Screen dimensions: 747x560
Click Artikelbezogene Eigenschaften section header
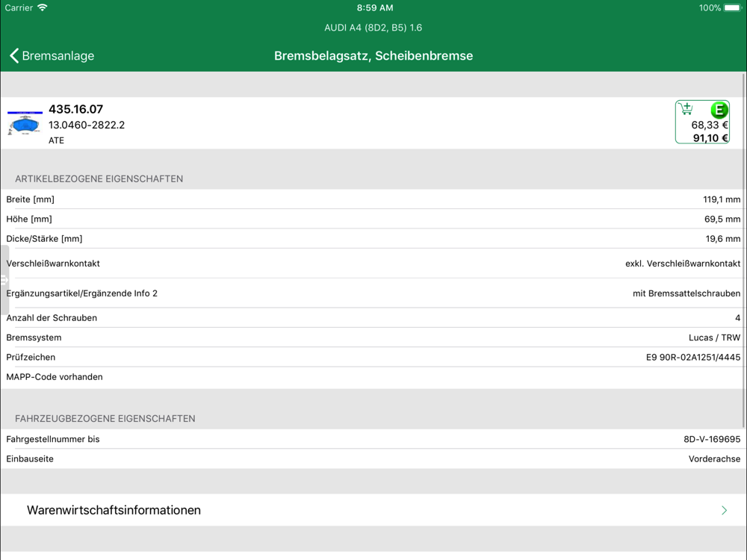(x=99, y=179)
